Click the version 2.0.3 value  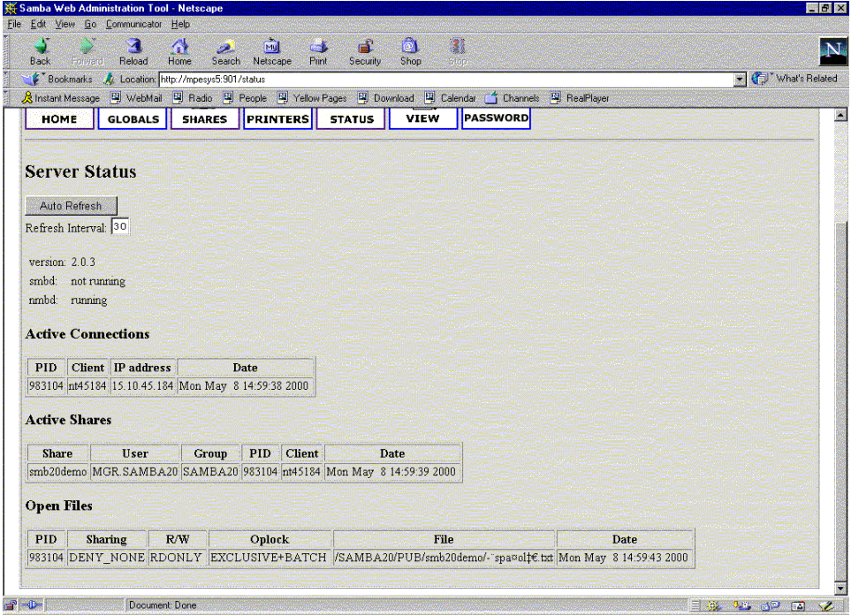click(x=83, y=262)
